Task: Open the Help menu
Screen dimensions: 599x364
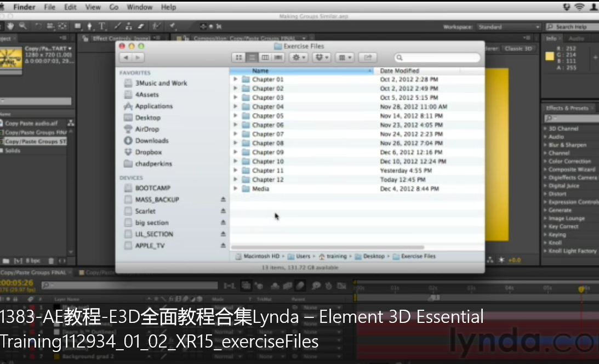Action: coord(168,7)
